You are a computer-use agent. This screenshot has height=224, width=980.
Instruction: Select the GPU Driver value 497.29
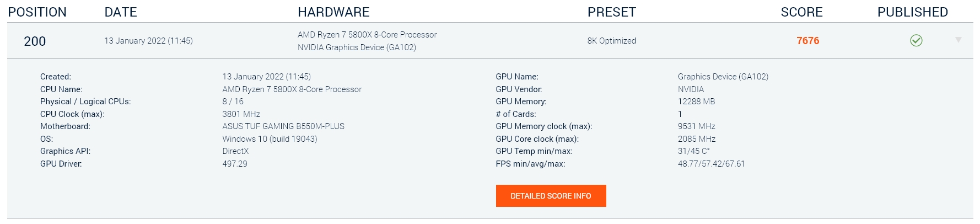coord(235,164)
